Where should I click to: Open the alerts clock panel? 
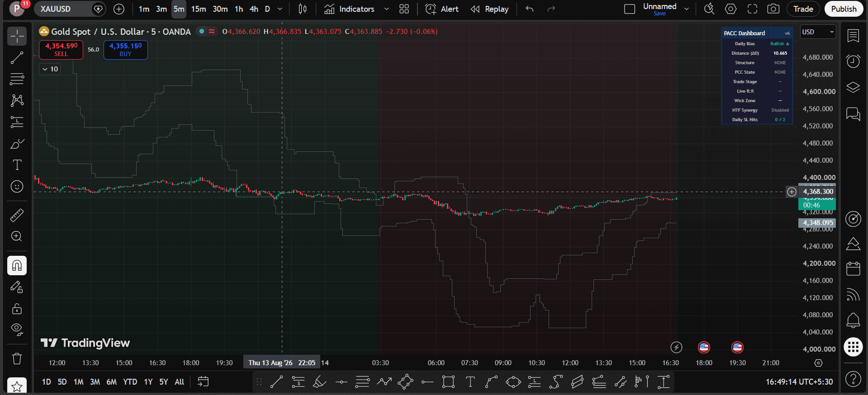tap(854, 61)
